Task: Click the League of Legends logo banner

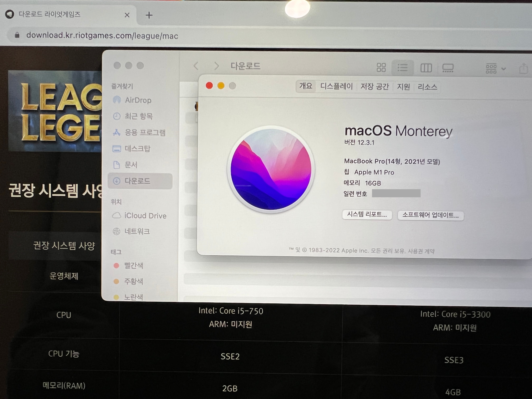Action: click(x=55, y=111)
